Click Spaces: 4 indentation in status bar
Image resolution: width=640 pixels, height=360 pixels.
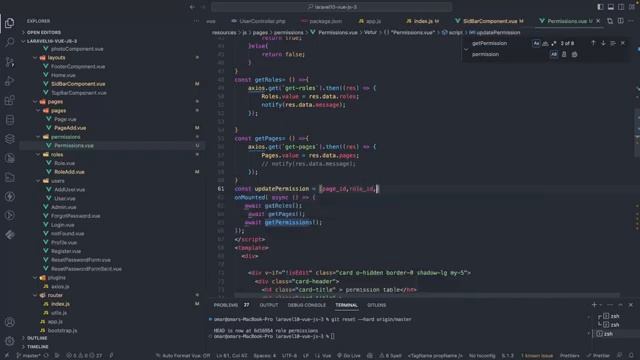click(264, 356)
